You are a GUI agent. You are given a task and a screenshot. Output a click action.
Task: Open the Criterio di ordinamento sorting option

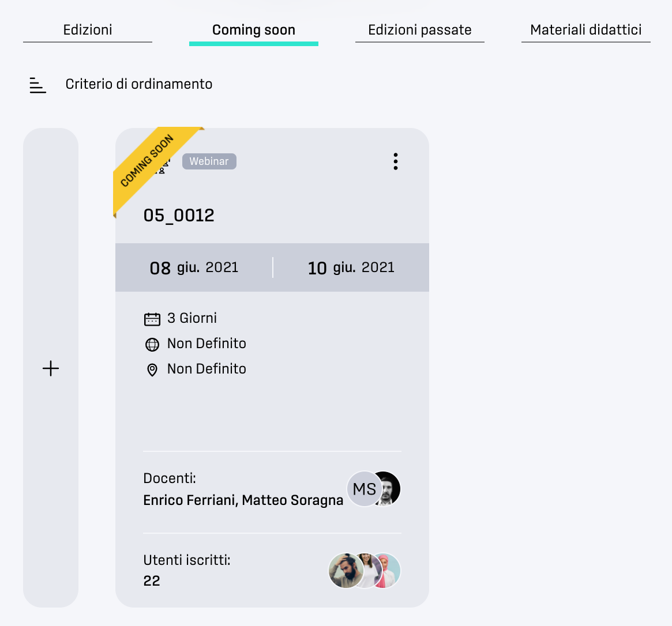click(139, 84)
